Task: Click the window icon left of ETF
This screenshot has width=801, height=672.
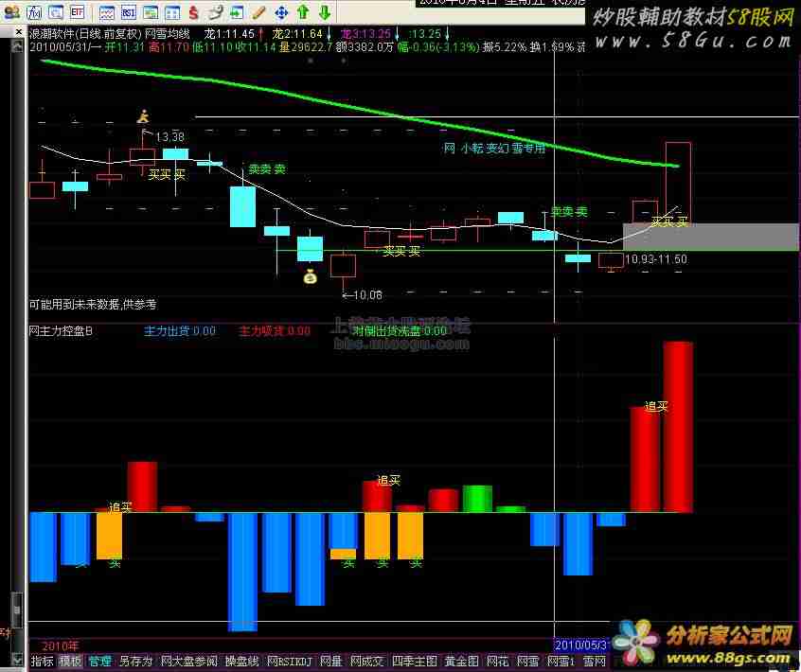Action: point(56,11)
